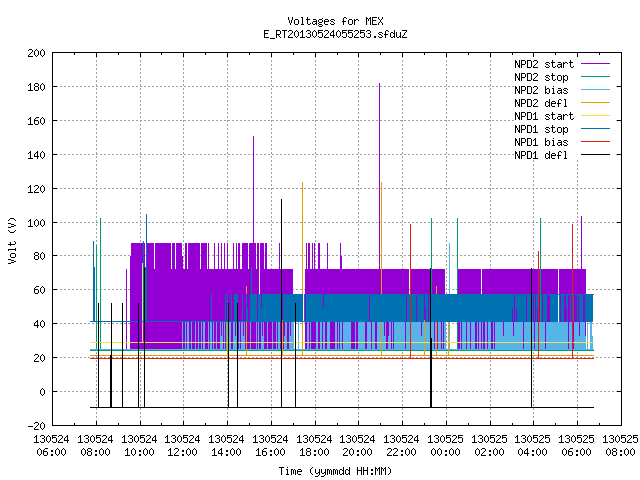Click the y-axis tick label 200
This screenshot has width=640, height=480.
tap(37, 53)
